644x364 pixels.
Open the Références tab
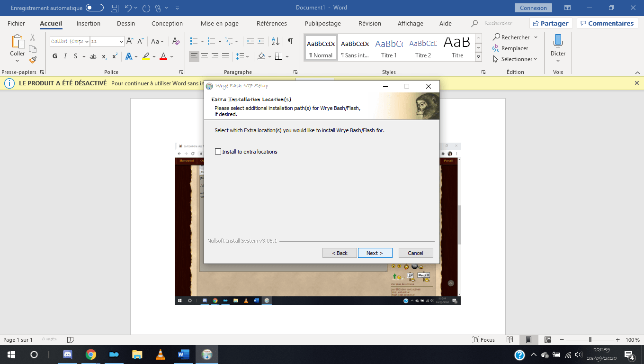[x=272, y=23]
